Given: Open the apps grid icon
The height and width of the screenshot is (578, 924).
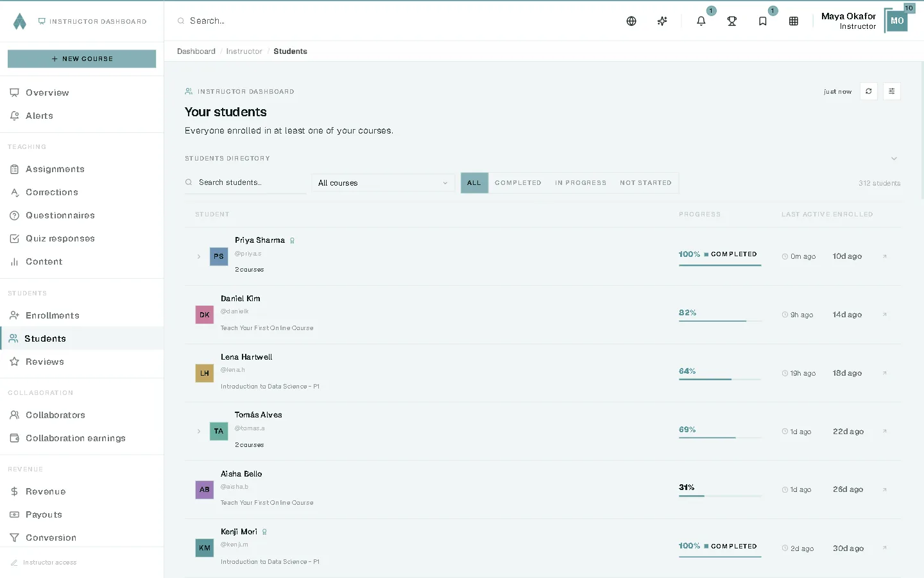Looking at the screenshot, I should [x=794, y=21].
